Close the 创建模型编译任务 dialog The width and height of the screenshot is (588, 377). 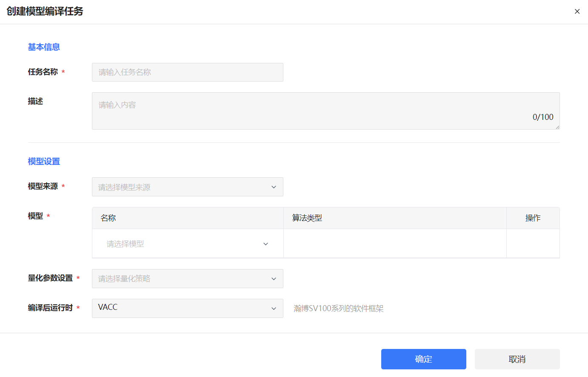(x=577, y=11)
